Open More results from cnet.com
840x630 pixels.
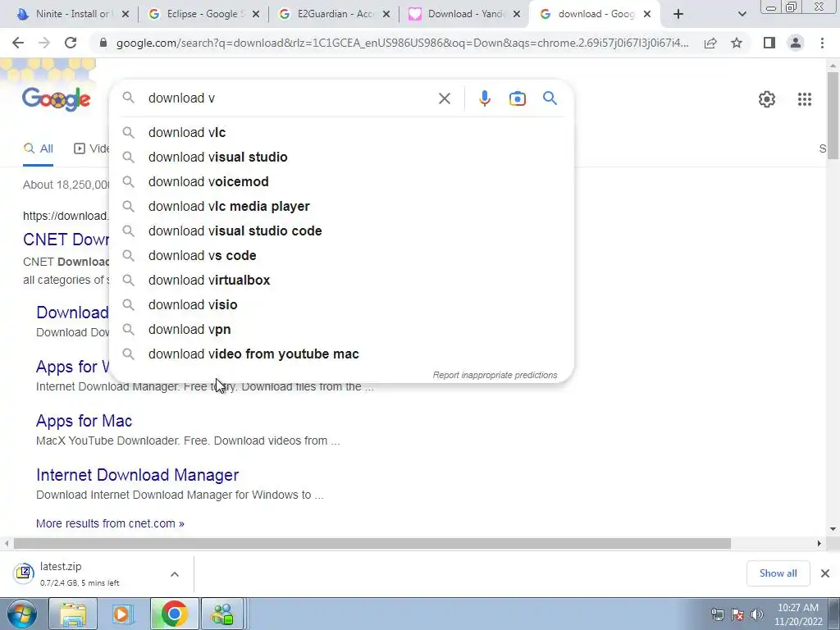click(x=111, y=523)
